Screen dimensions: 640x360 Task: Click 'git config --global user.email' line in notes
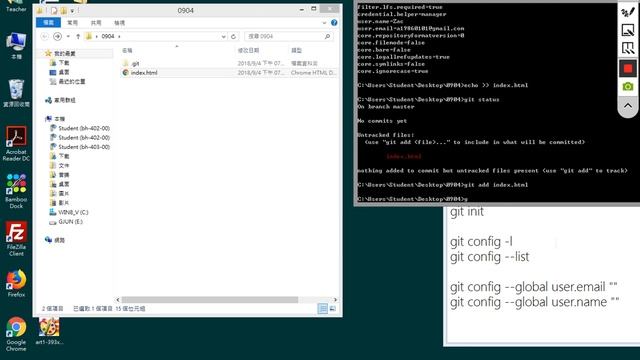tap(533, 287)
